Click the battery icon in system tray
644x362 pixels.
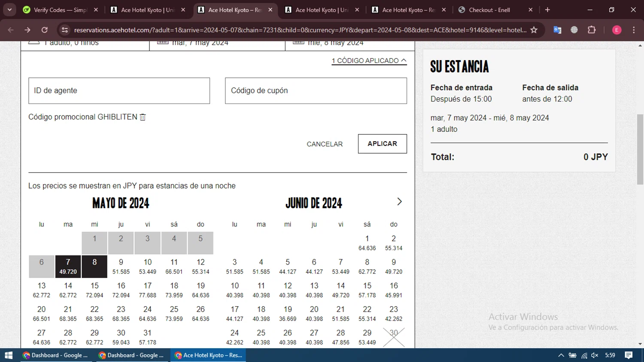572,355
